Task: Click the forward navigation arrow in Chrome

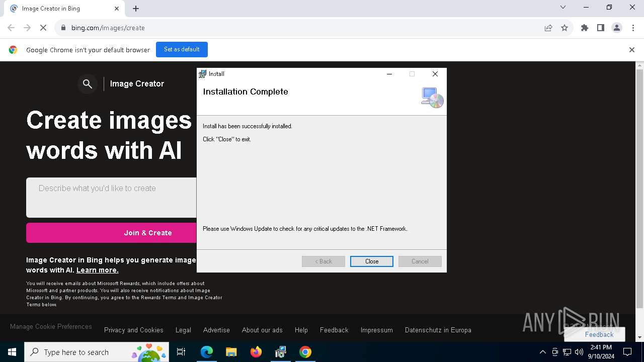Action: click(27, 28)
